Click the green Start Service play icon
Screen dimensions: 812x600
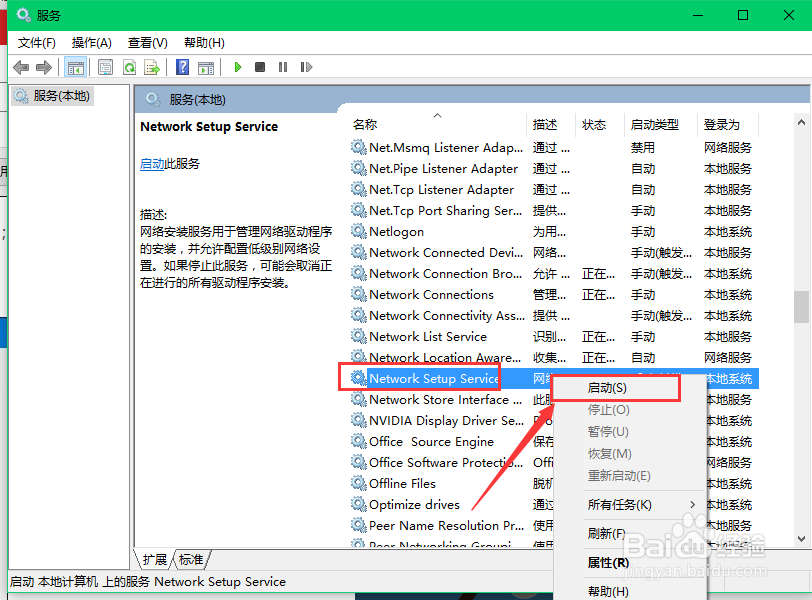tap(238, 67)
